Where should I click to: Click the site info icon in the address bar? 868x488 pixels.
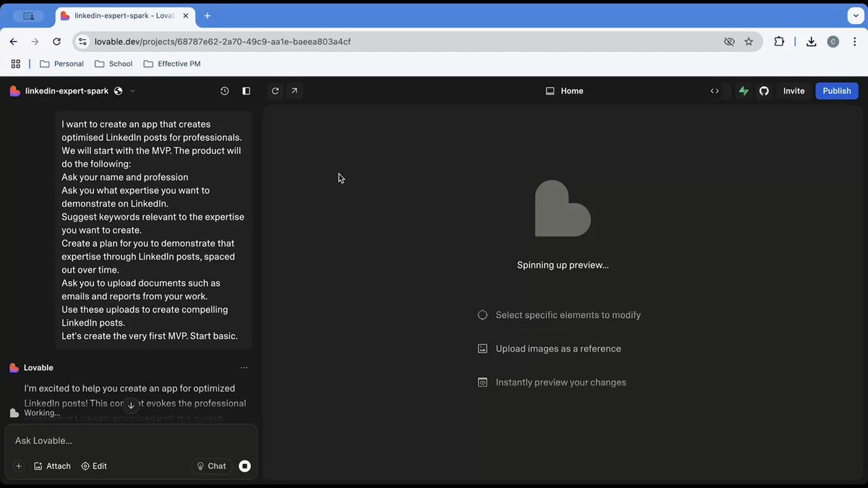[82, 42]
